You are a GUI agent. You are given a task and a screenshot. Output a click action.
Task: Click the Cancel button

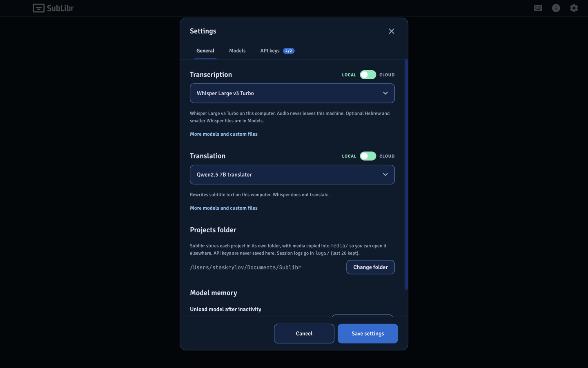tap(304, 334)
